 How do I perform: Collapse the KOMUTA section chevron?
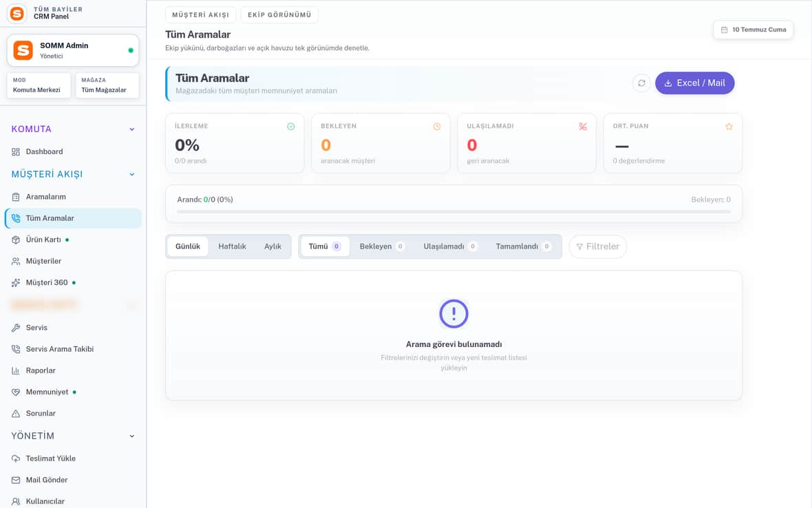[132, 129]
